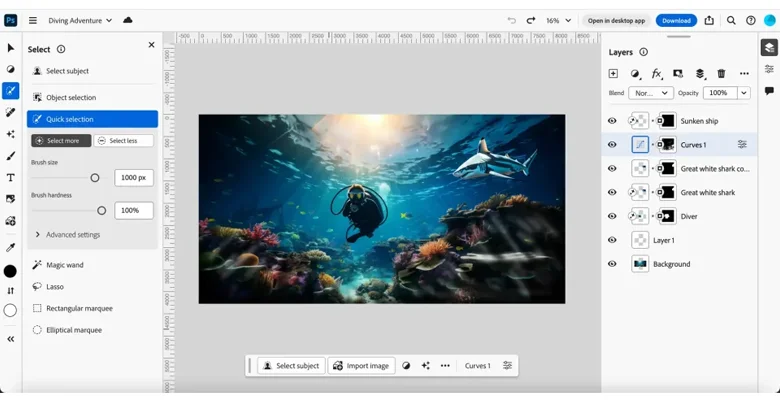The image size is (780, 400).
Task: Toggle visibility of Layer 1
Action: (612, 240)
